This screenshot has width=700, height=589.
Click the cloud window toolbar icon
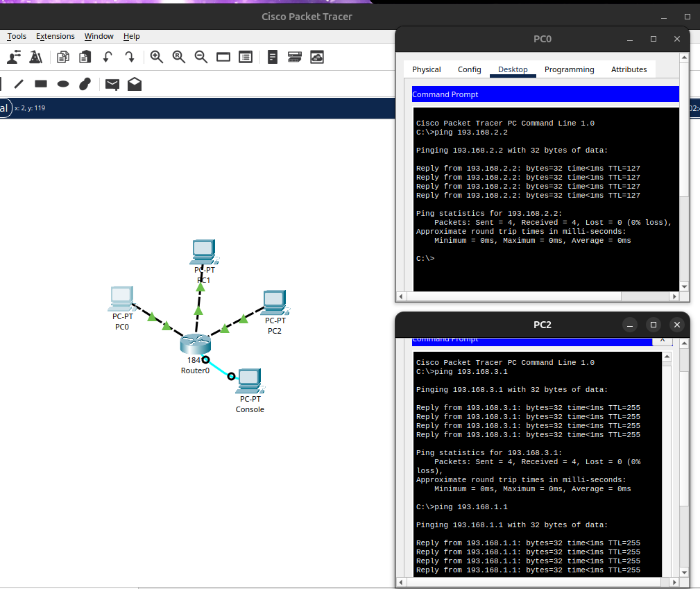[317, 57]
